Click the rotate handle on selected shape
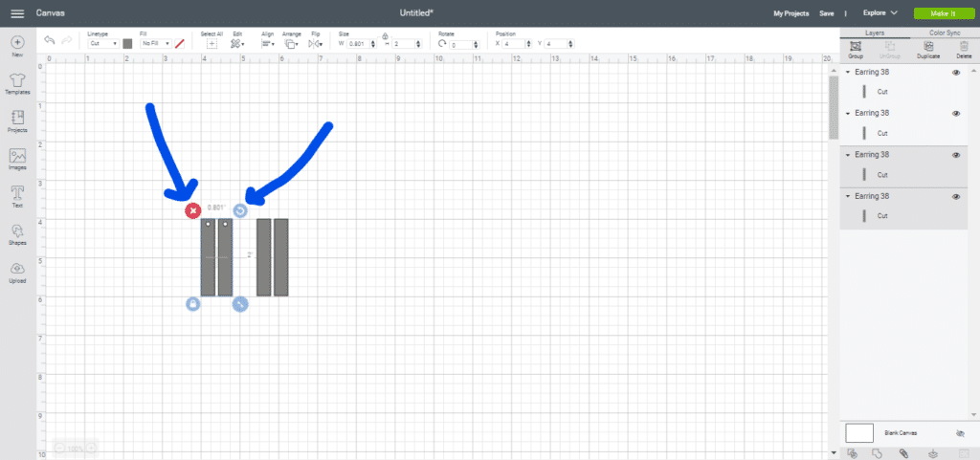 point(240,210)
